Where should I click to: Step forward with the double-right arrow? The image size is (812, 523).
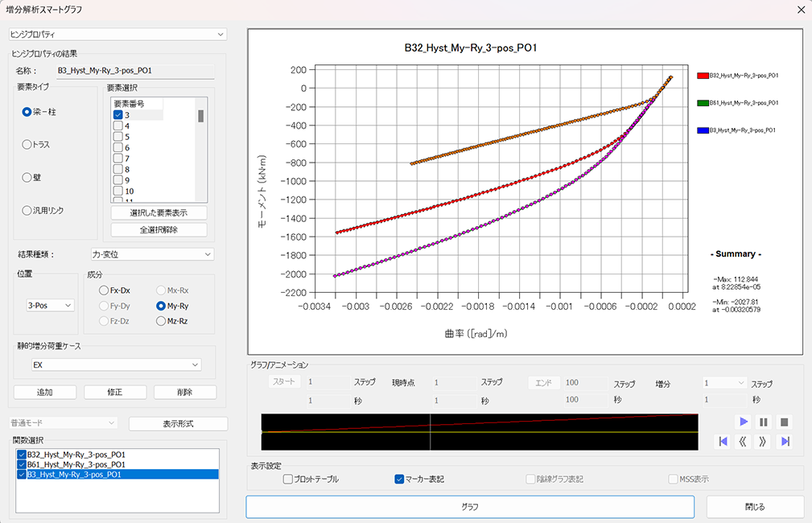(764, 441)
